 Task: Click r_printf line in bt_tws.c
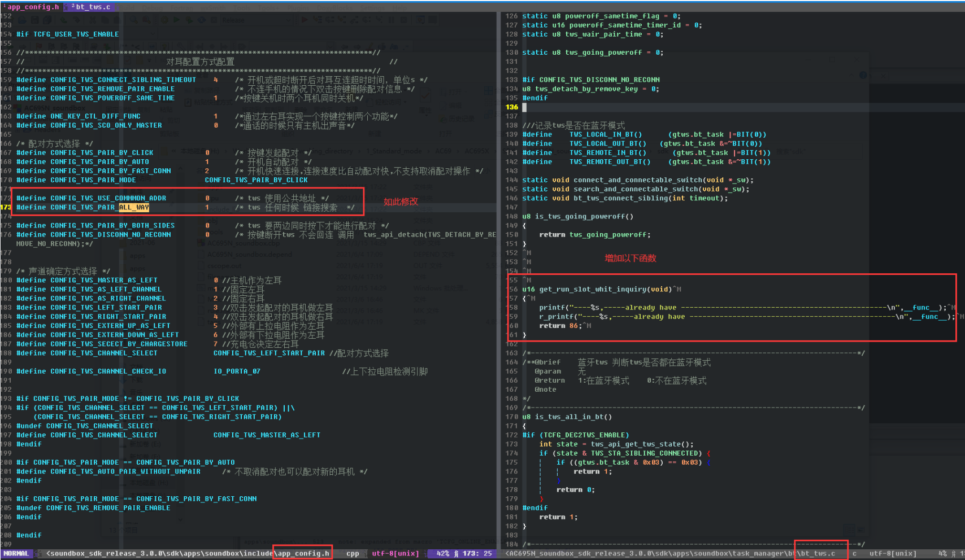click(746, 317)
